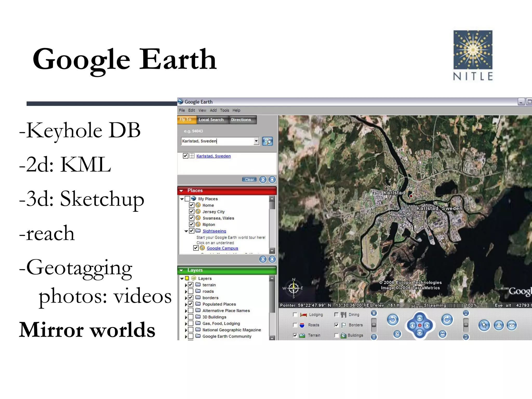The image size is (532, 399).
Task: Uncheck the Jersey City place checkbox
Action: point(192,211)
